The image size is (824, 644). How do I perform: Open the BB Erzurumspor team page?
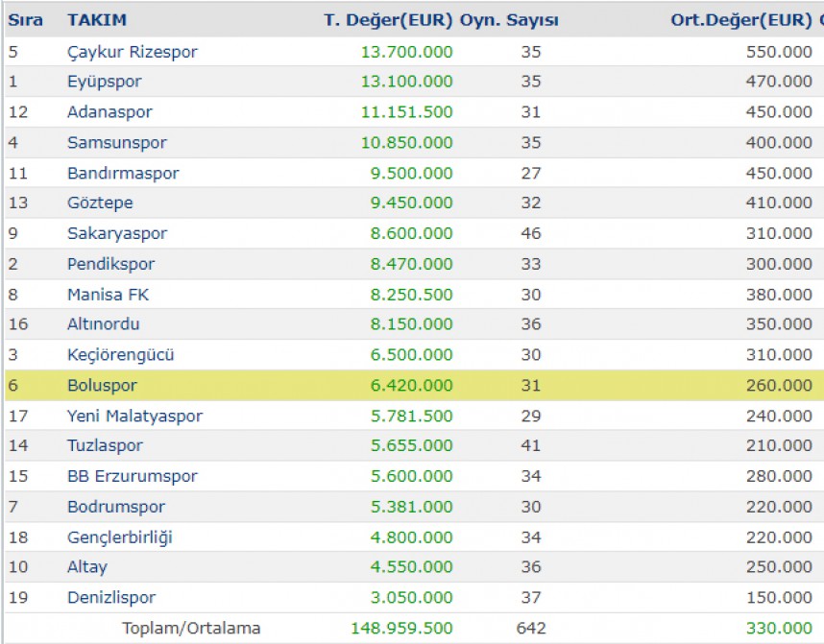click(x=133, y=476)
